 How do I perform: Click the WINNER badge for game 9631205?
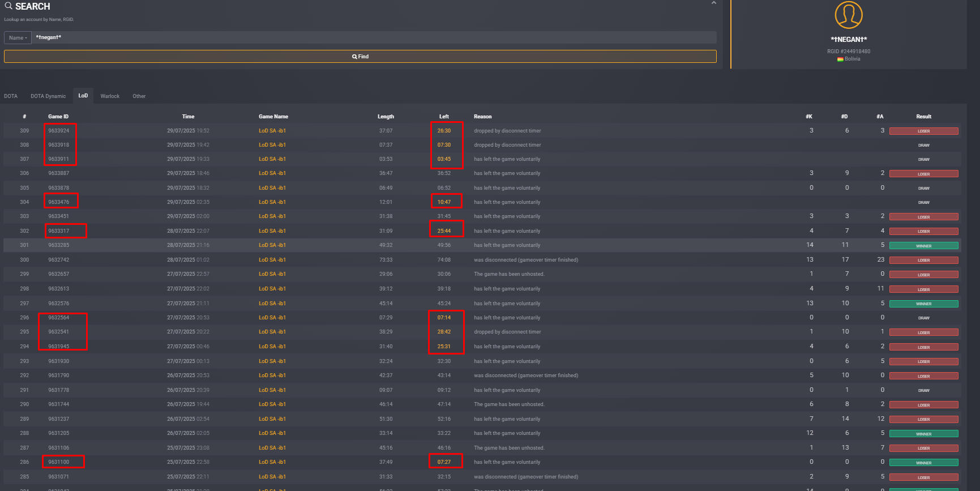click(923, 434)
